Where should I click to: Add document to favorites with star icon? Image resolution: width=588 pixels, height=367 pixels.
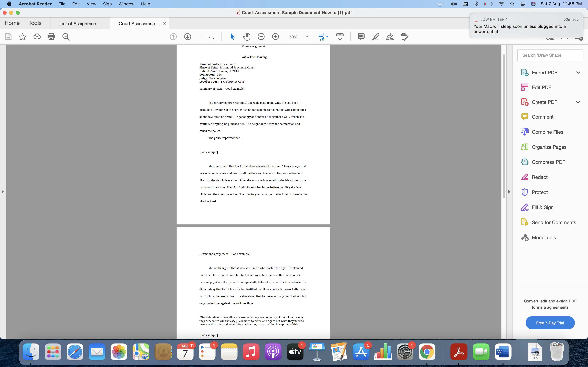[x=22, y=37]
